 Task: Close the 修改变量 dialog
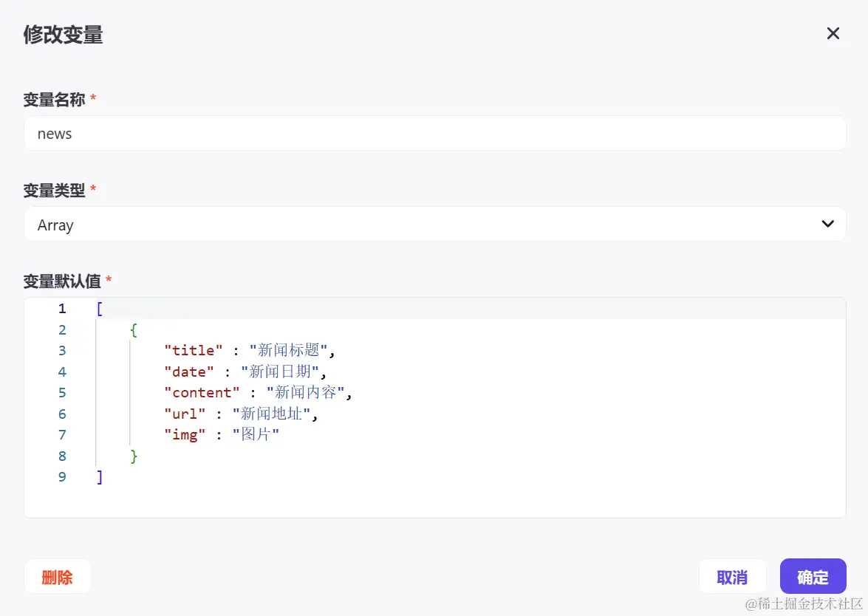point(833,33)
